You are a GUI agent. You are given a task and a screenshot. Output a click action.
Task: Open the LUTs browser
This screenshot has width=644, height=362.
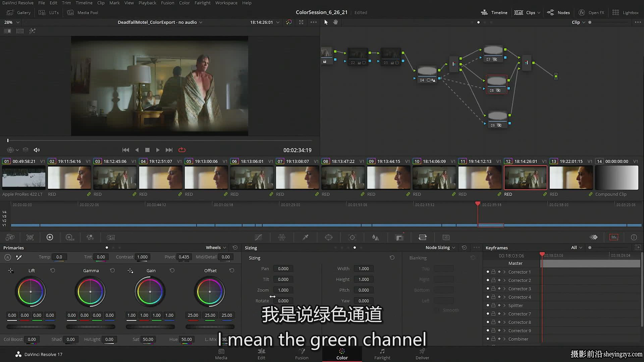[49, 12]
